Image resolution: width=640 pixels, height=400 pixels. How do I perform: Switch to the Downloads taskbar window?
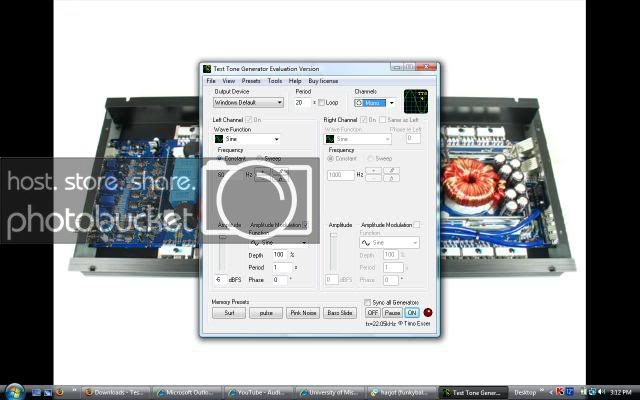click(116, 393)
